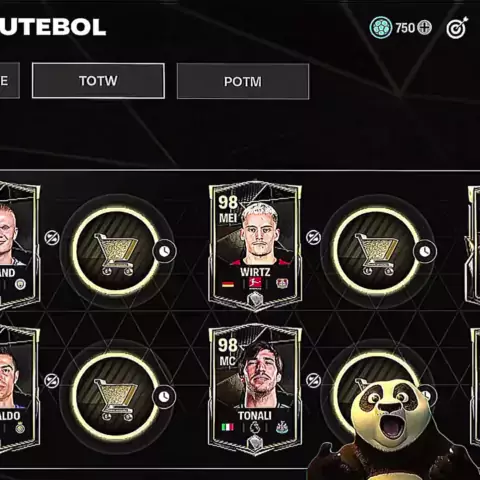Switch to the POTM tab
The width and height of the screenshot is (480, 480).
[x=243, y=81]
